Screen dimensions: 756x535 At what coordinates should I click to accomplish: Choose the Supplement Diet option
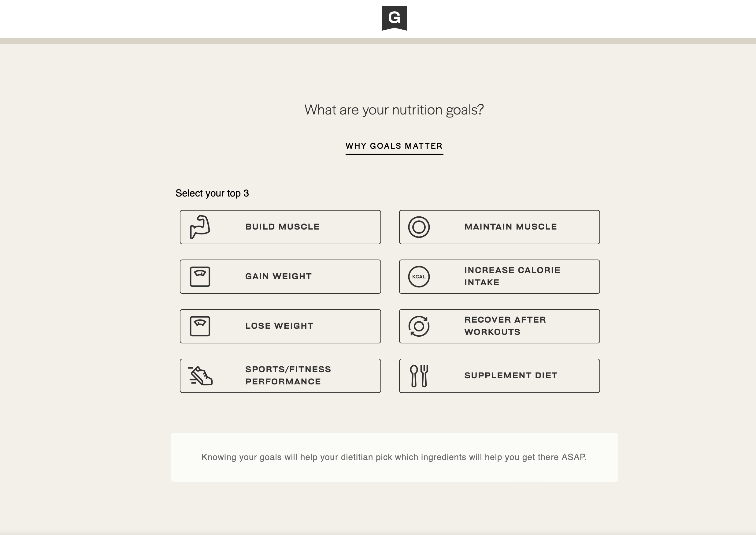click(511, 376)
